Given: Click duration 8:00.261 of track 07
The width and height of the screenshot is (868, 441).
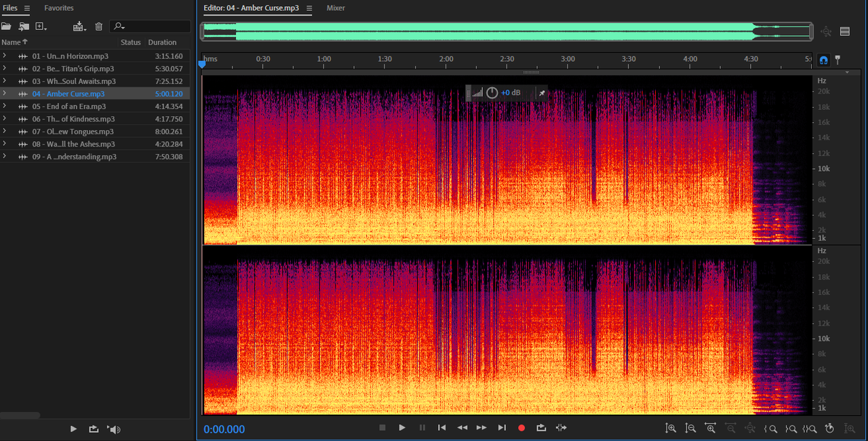Looking at the screenshot, I should coord(168,132).
